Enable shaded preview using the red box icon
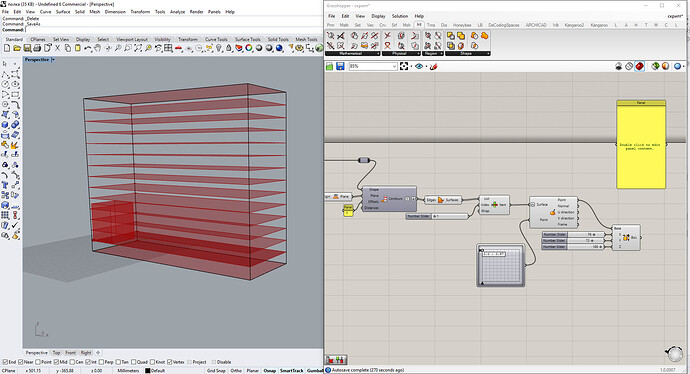 (x=639, y=66)
